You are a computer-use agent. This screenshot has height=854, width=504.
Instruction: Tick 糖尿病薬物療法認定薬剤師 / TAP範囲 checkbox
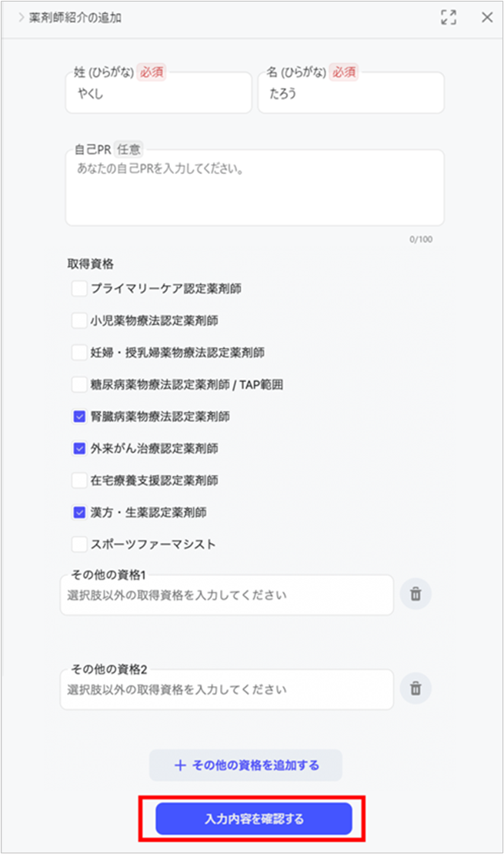[x=79, y=384]
